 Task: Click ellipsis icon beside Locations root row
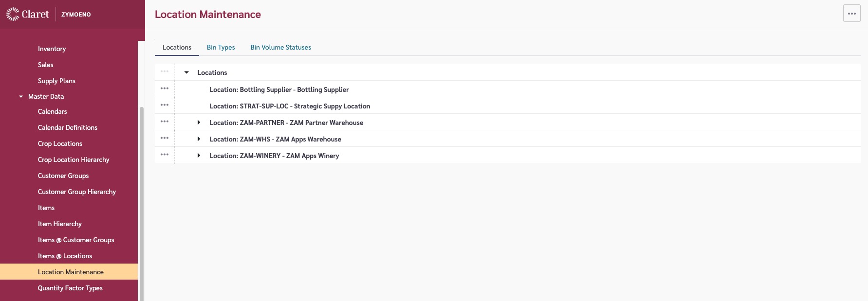(x=165, y=72)
